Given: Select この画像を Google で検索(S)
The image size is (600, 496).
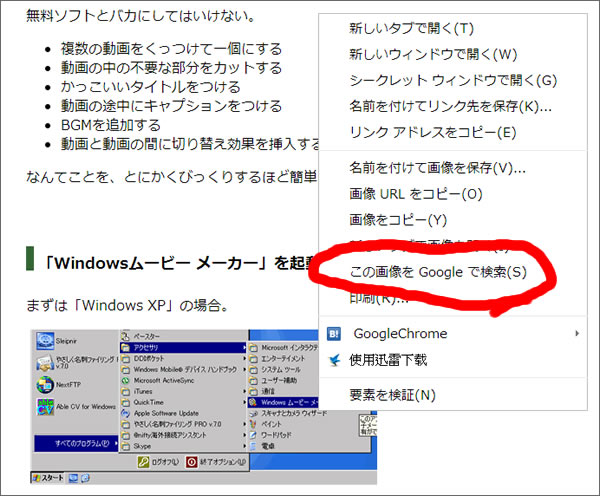Looking at the screenshot, I should [x=436, y=272].
